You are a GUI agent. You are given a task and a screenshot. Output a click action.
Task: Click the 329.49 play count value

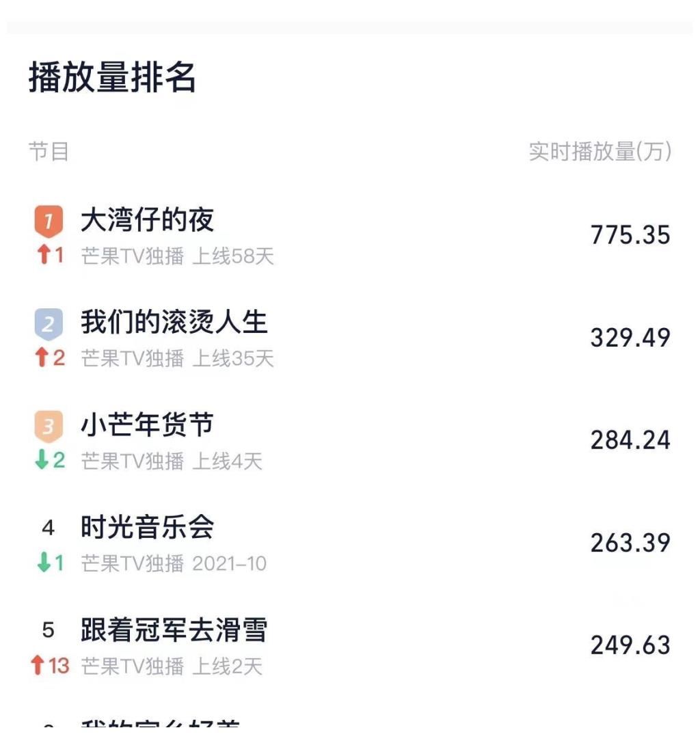click(630, 338)
